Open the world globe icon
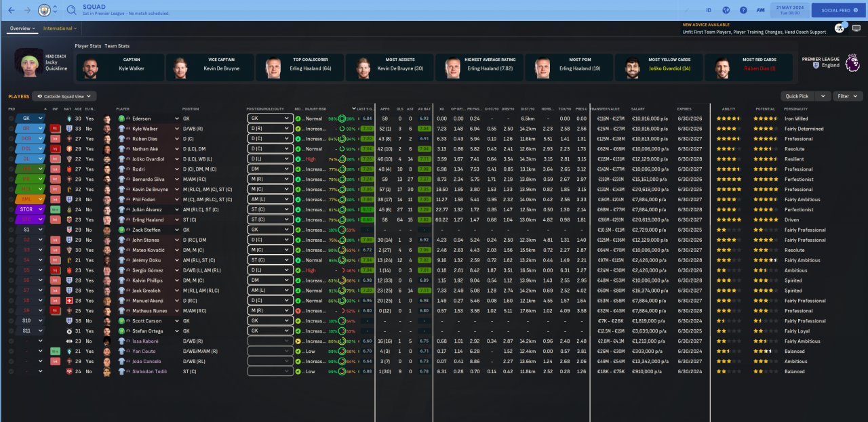 pos(726,10)
